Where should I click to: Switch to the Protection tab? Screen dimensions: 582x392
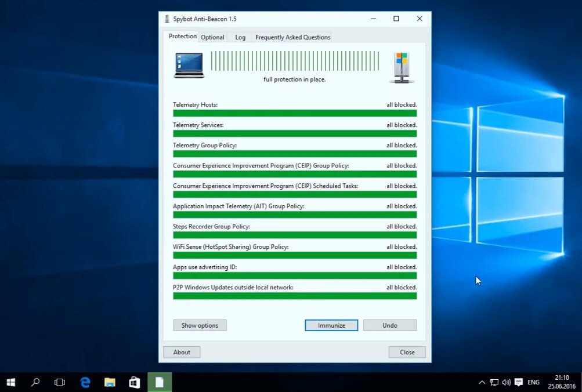(182, 37)
